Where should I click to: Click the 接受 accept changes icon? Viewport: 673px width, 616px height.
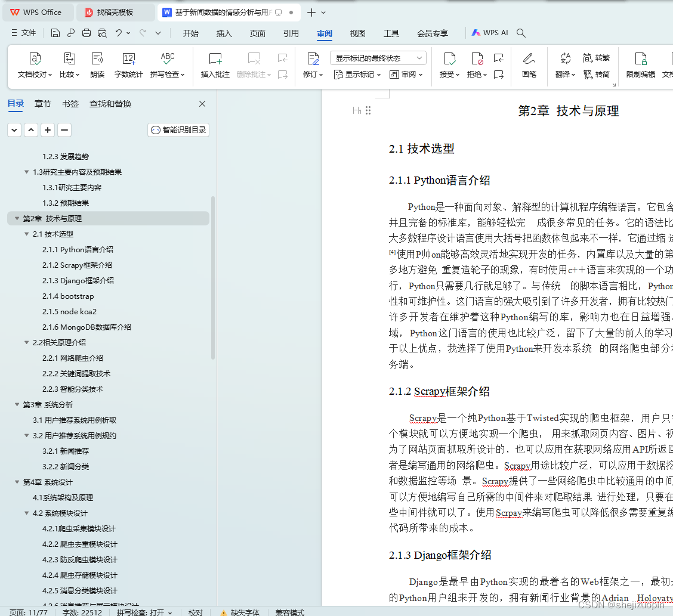click(x=449, y=65)
